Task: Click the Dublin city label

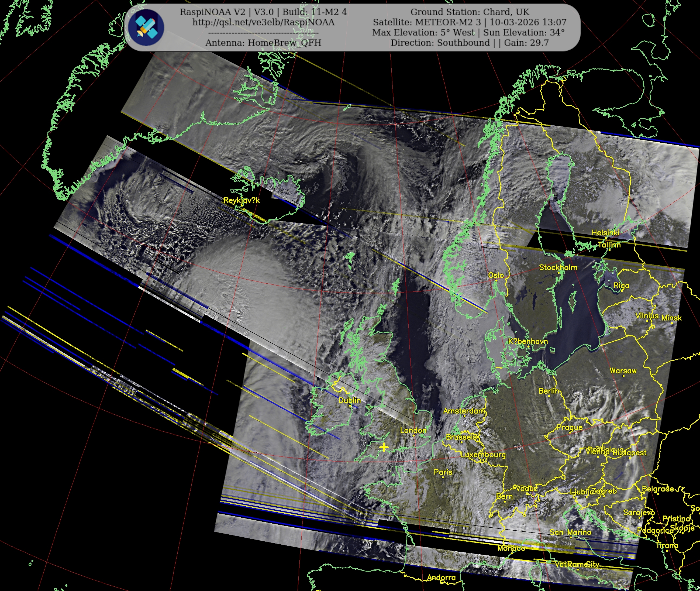Action: [x=350, y=400]
